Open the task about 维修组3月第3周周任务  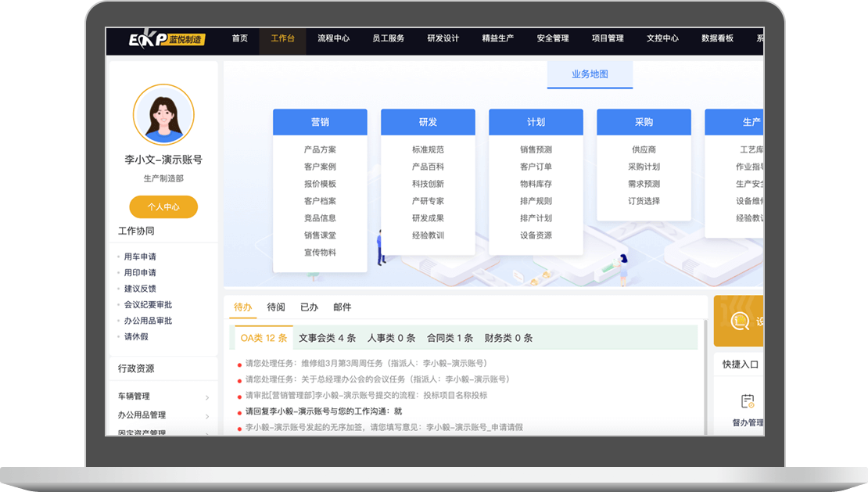coord(366,364)
